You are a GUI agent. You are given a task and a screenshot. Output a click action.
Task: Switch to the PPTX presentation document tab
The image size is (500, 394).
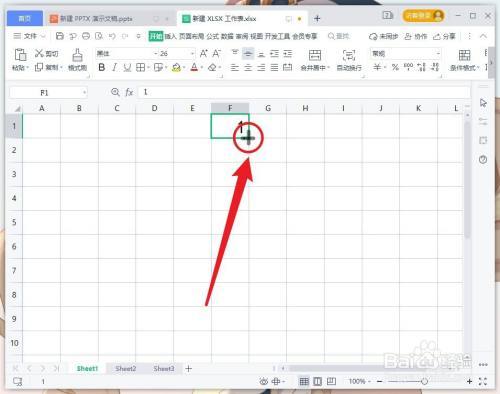[97, 19]
